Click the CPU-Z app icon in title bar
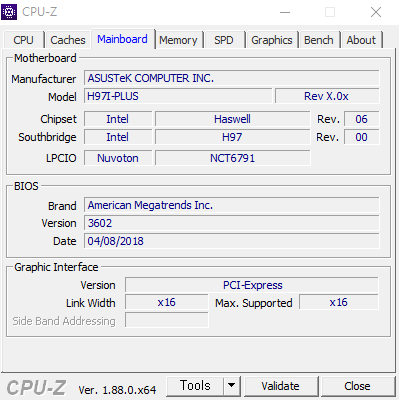The height and width of the screenshot is (400, 399). coord(9,12)
